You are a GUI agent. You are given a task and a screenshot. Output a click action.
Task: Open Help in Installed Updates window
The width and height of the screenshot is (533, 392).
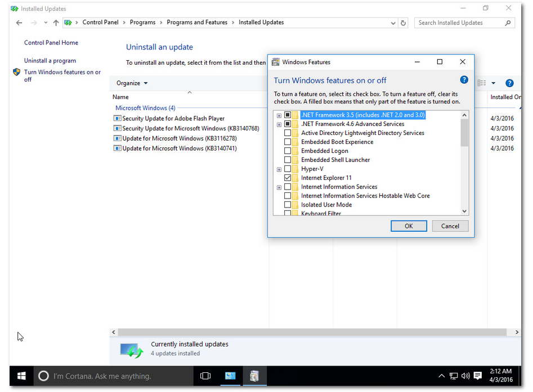click(509, 83)
